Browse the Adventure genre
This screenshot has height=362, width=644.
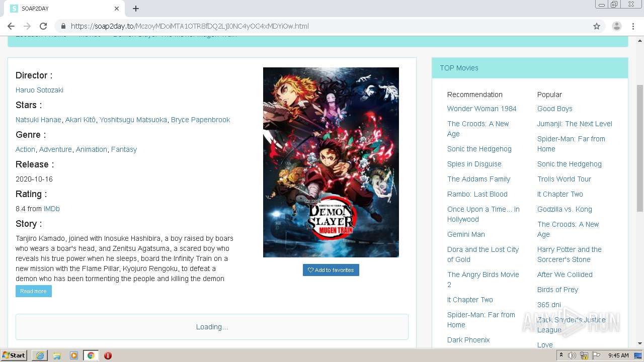[55, 149]
